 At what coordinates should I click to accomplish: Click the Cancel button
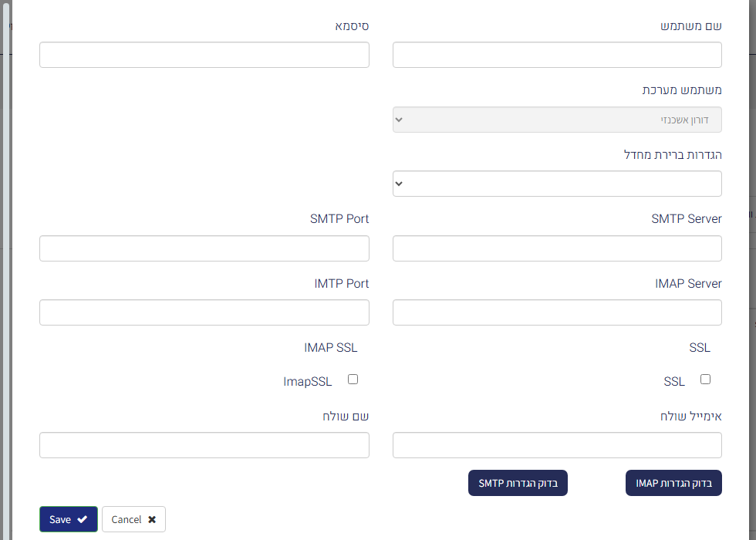tap(133, 519)
